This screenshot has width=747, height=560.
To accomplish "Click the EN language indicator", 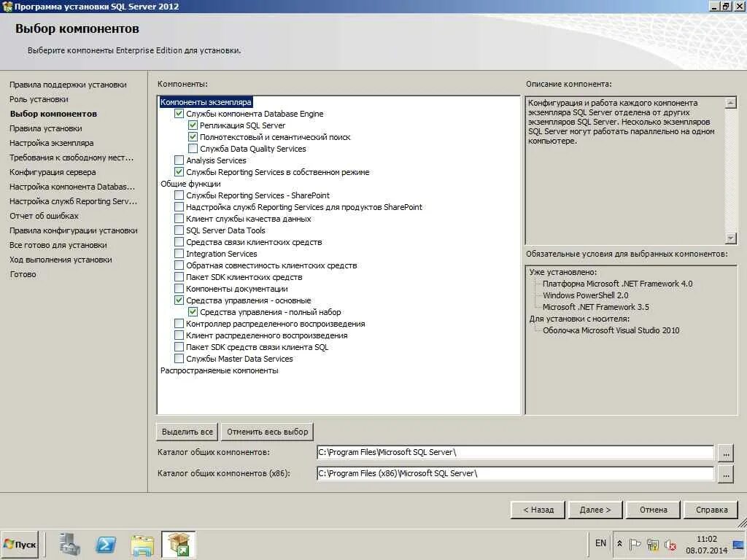I will click(600, 543).
